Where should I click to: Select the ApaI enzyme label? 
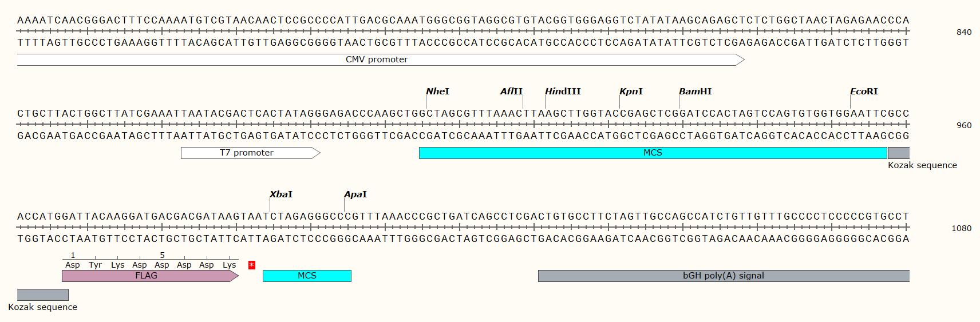pos(355,194)
